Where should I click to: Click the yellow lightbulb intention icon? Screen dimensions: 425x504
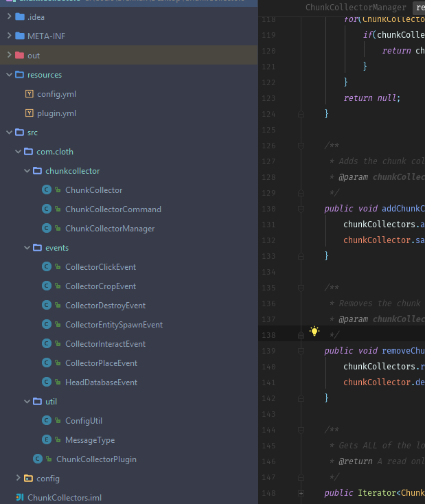pyautogui.click(x=314, y=331)
